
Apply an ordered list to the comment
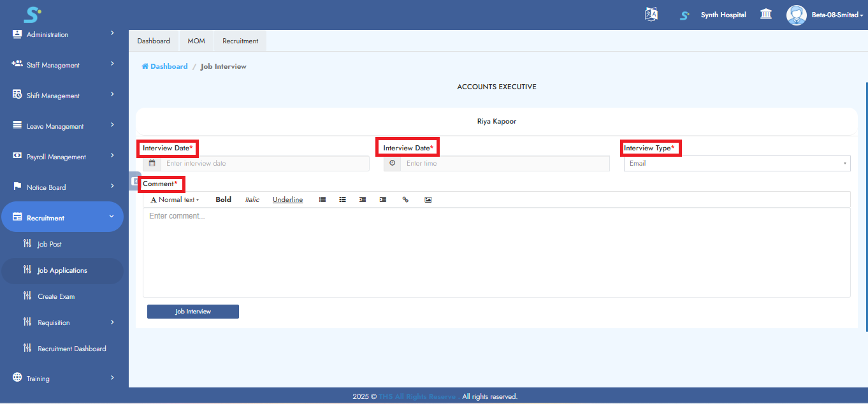[x=322, y=199]
